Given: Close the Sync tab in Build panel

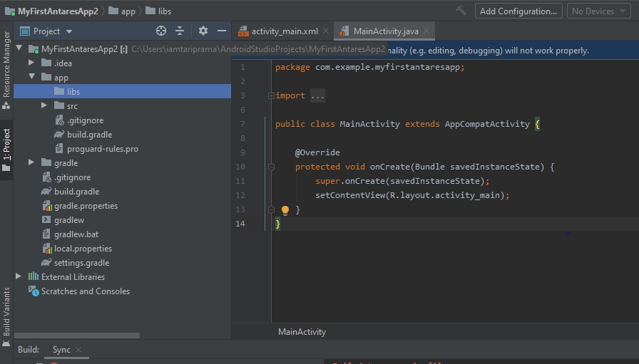Looking at the screenshot, I should click(78, 350).
